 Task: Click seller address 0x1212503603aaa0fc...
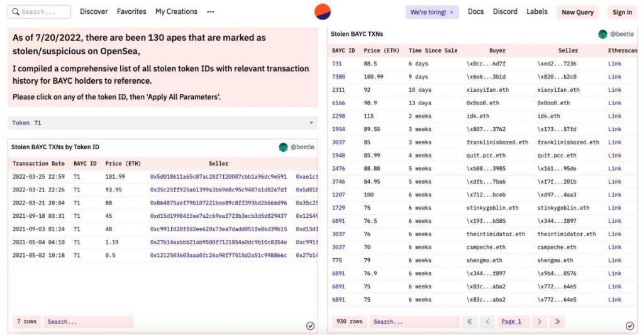pyautogui.click(x=218, y=256)
